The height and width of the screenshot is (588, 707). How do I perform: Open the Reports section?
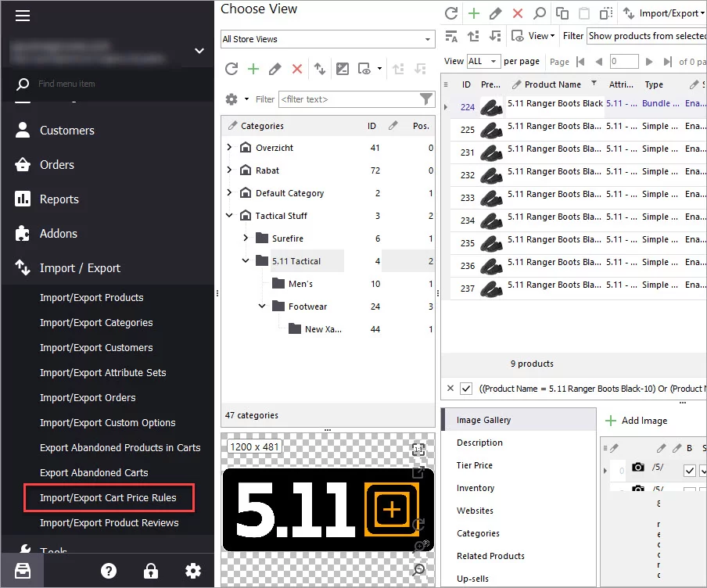(x=59, y=199)
